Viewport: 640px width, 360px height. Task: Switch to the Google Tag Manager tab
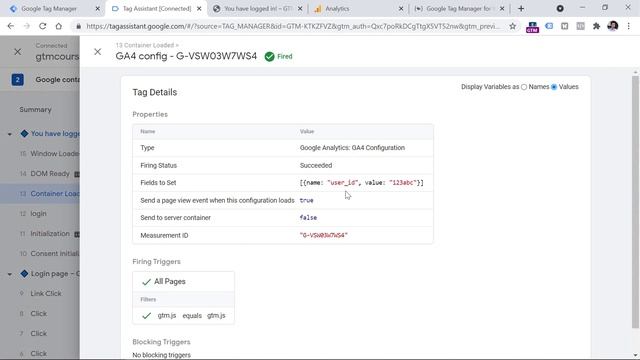click(x=49, y=9)
